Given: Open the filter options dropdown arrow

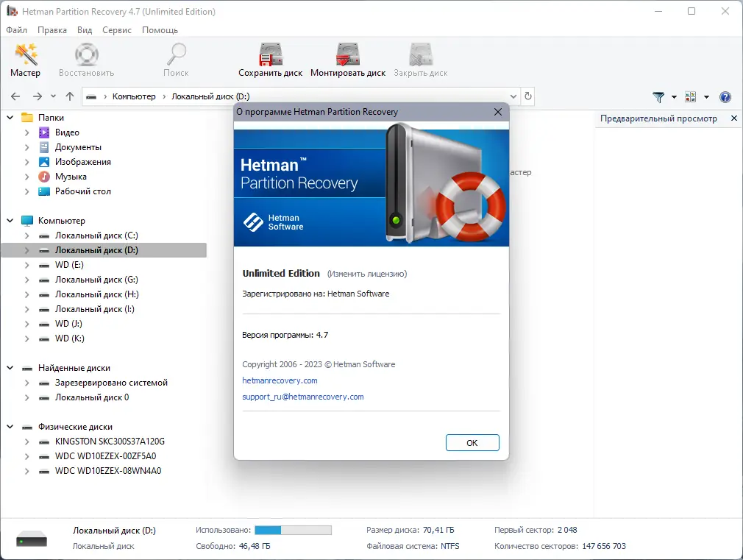Looking at the screenshot, I should coord(674,96).
